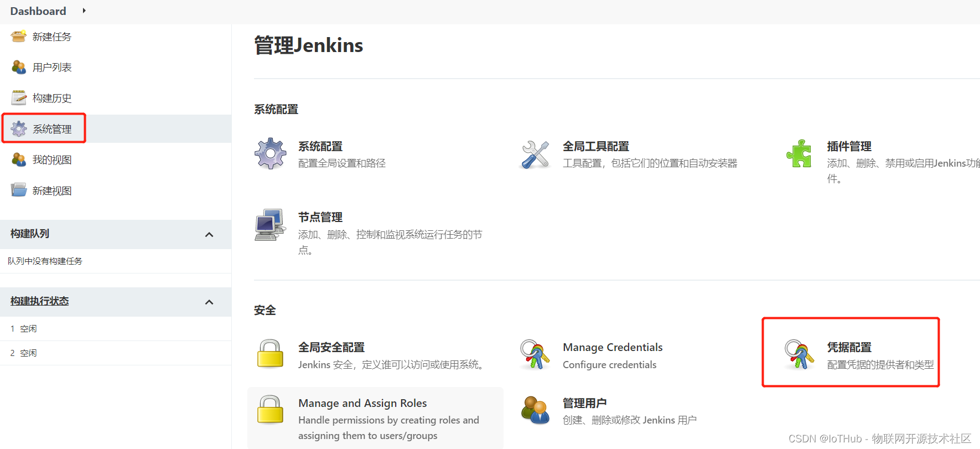Collapse the 构建执行状态 panel
The image size is (980, 449).
[x=209, y=302]
